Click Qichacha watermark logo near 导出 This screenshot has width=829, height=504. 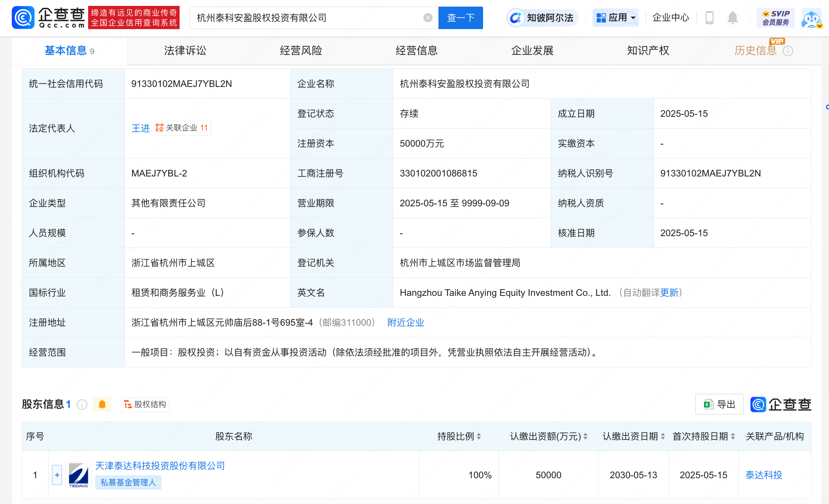point(781,405)
